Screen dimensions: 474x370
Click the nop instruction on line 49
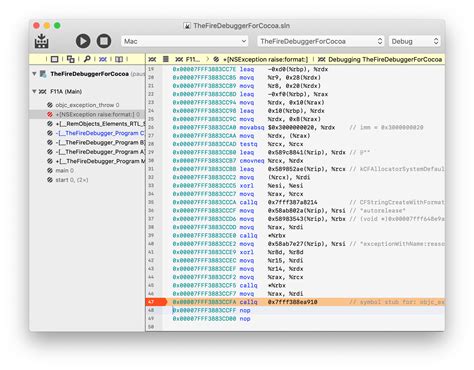pyautogui.click(x=245, y=319)
